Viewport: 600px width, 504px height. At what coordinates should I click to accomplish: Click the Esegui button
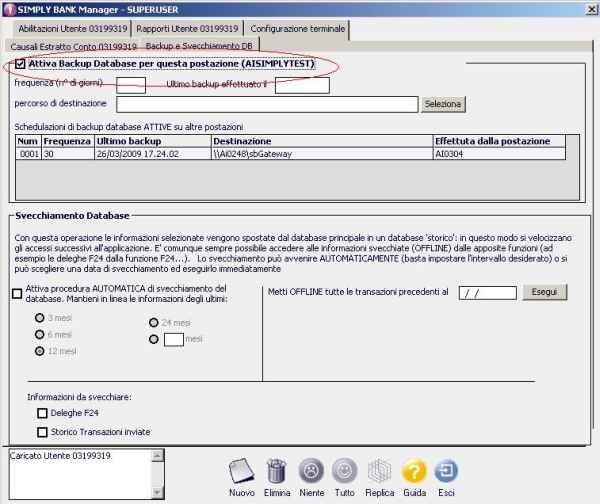[545, 292]
